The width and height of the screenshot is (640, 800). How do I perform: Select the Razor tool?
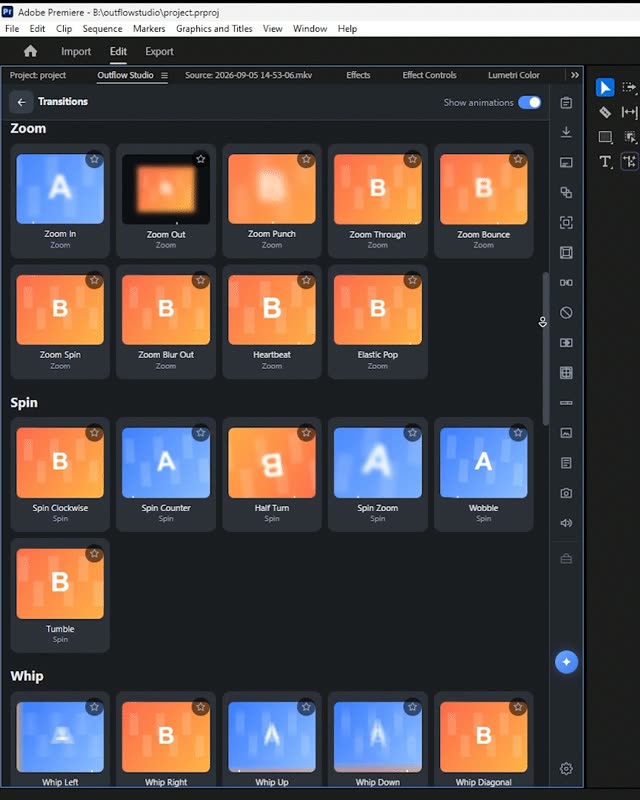605,112
